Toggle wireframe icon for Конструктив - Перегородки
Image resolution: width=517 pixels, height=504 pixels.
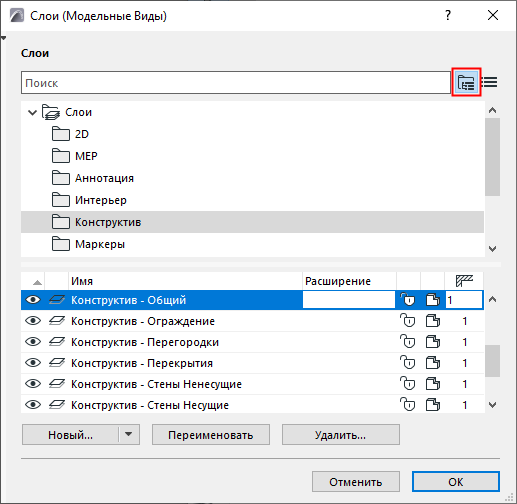click(57, 342)
